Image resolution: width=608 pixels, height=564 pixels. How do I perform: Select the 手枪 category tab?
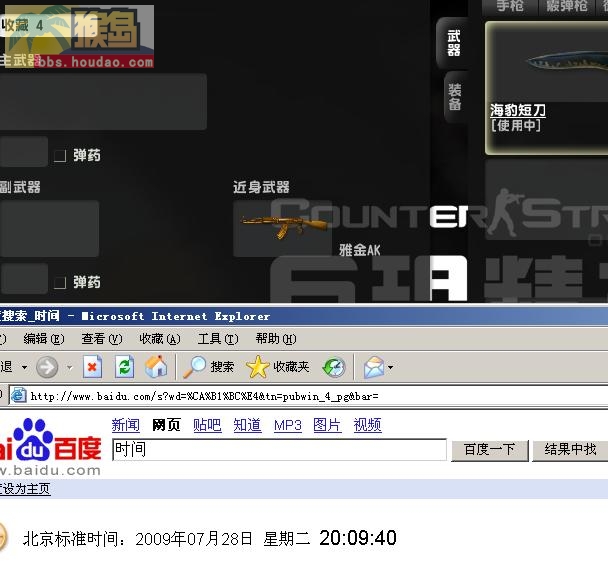[510, 6]
